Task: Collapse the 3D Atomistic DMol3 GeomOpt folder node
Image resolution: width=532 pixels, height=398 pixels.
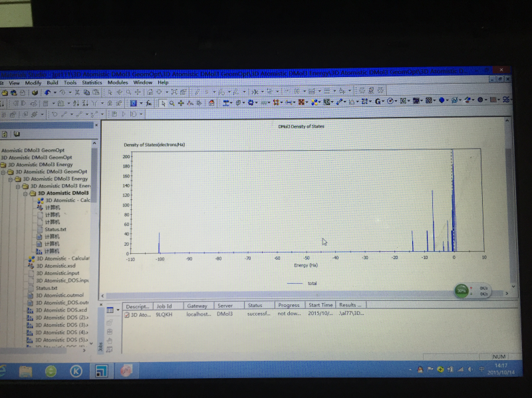Action: [3, 172]
